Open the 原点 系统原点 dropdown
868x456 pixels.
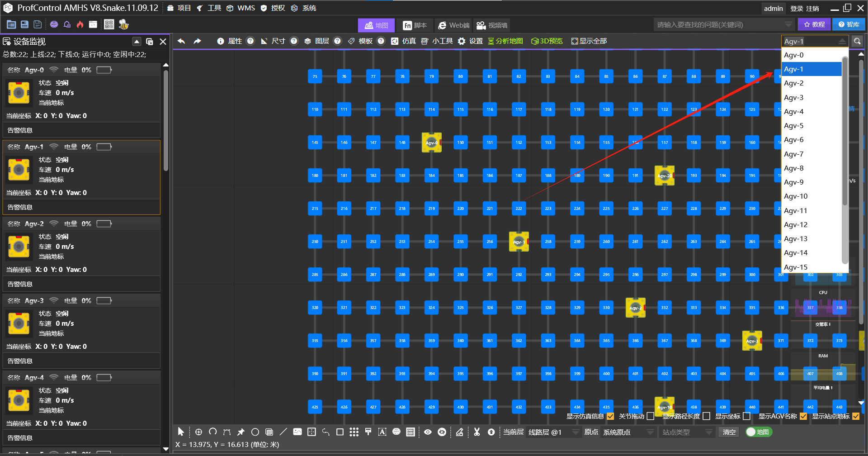[x=628, y=432]
